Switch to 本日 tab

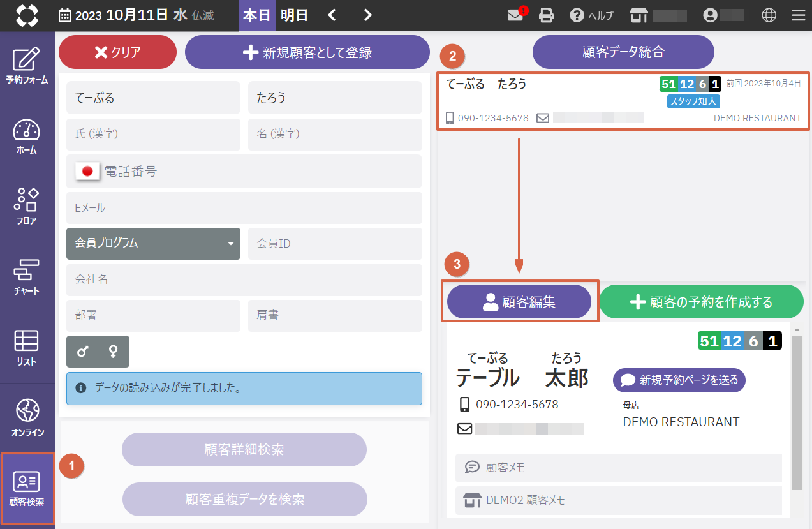257,15
